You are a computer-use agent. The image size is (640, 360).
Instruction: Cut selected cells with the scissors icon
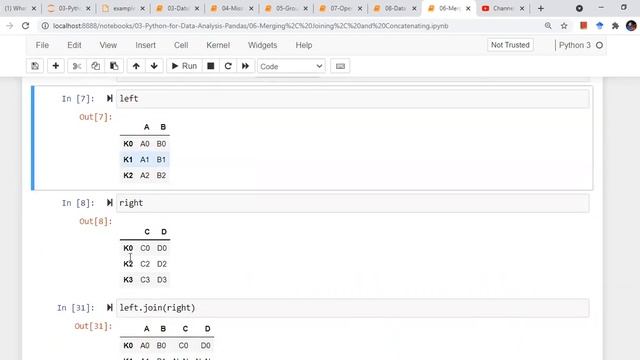[x=77, y=66]
